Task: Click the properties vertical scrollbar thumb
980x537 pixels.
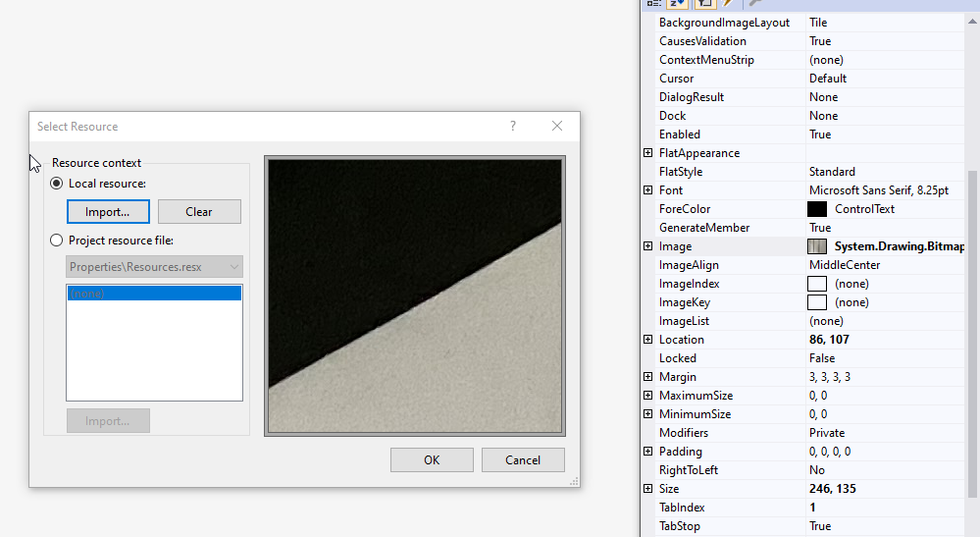Action: click(x=972, y=335)
